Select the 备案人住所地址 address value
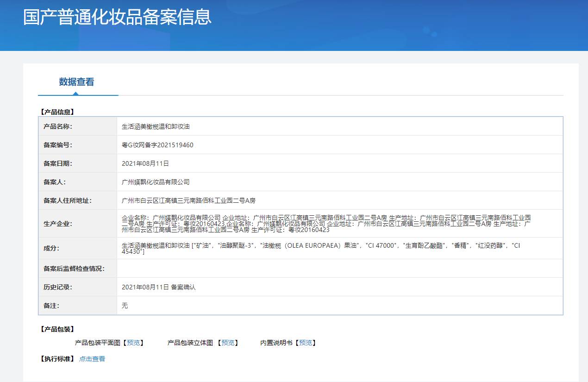Viewport: 588px width, 382px height. click(188, 200)
